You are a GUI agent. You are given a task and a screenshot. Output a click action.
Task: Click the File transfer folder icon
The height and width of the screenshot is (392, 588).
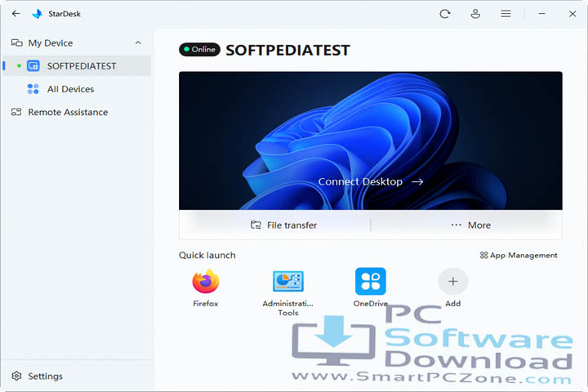(256, 225)
